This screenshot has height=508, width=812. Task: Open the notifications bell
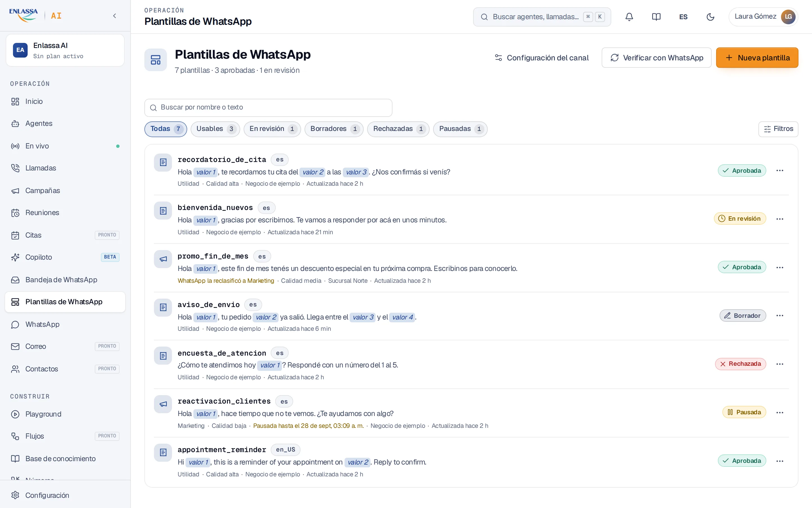[x=629, y=17]
